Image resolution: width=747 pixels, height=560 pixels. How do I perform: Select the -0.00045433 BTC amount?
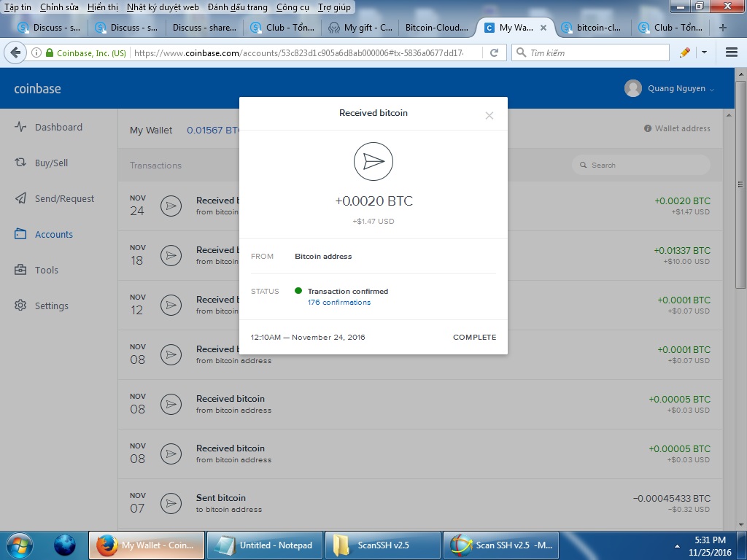click(x=671, y=498)
